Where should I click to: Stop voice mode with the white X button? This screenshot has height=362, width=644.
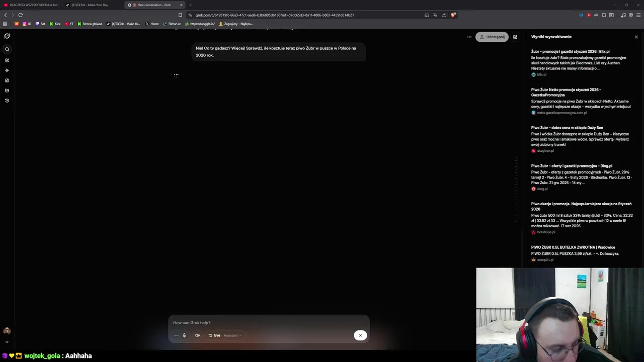coord(360,335)
